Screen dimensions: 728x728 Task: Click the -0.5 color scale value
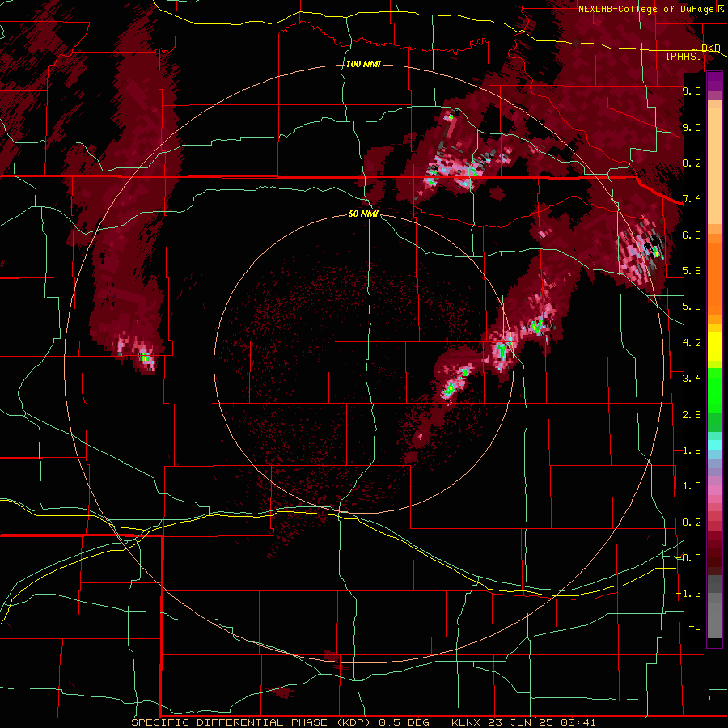(x=689, y=558)
